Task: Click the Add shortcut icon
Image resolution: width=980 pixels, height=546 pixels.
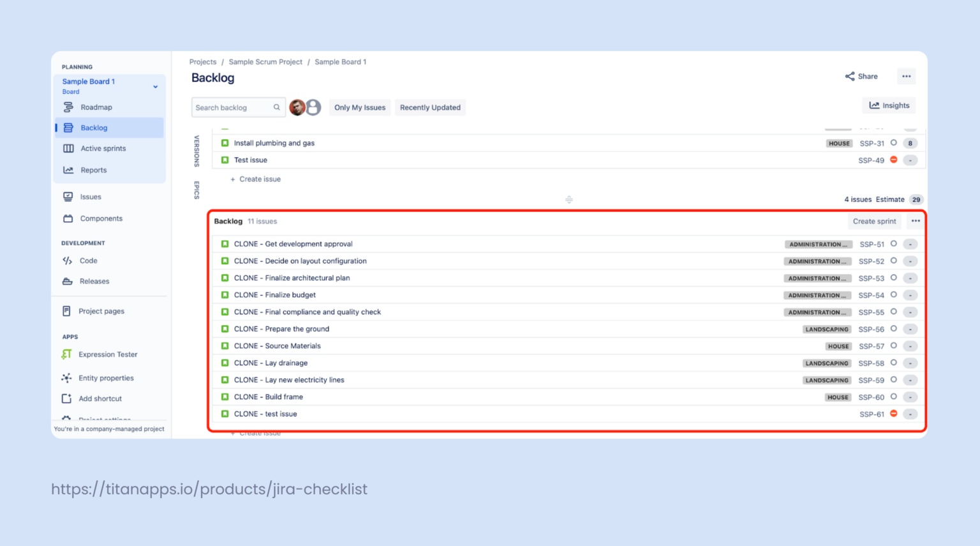Action: (66, 398)
